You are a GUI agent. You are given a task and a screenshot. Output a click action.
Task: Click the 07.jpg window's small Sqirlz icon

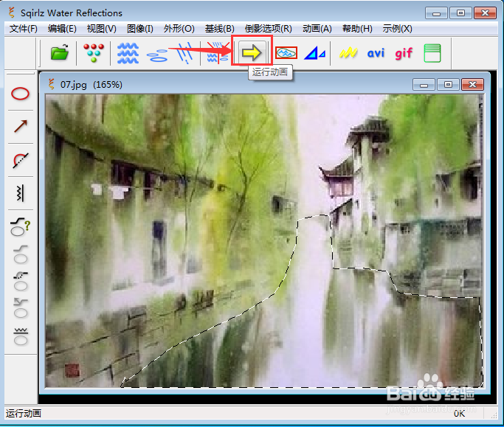tap(51, 84)
